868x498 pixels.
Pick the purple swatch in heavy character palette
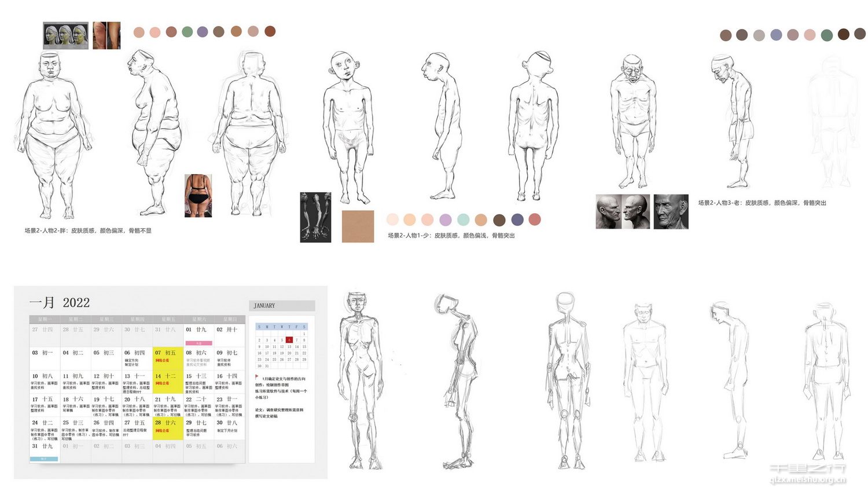pyautogui.click(x=203, y=32)
